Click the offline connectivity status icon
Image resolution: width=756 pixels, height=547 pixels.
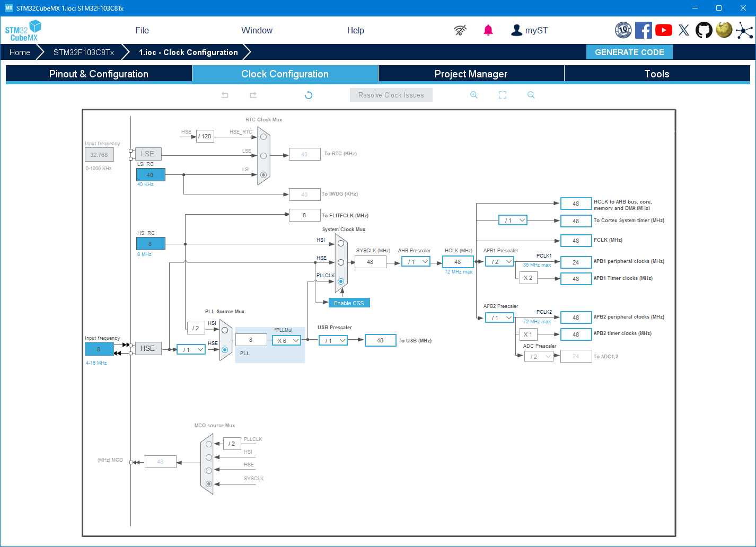tap(460, 30)
